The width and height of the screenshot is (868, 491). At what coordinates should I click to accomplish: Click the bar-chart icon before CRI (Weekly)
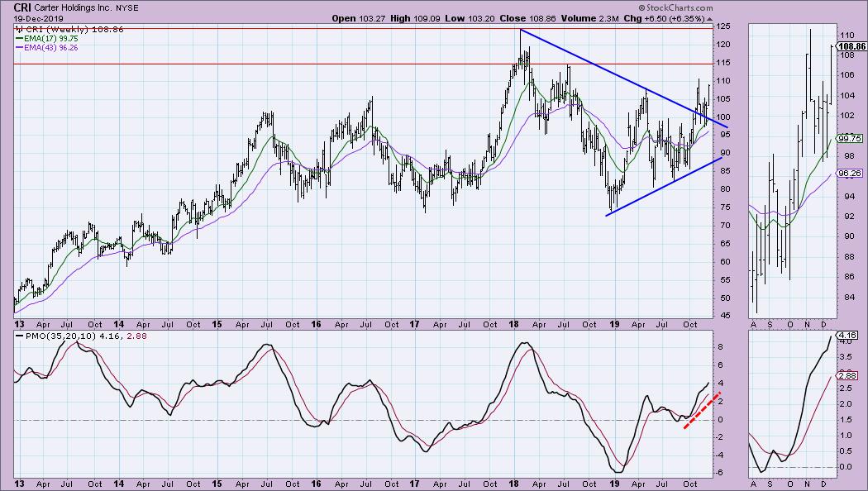(19, 29)
